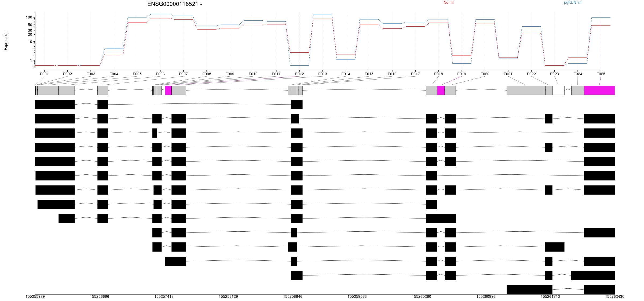Click genomic coordinate 155261713
Viewport: 644px width, 301px height.
coord(550,297)
